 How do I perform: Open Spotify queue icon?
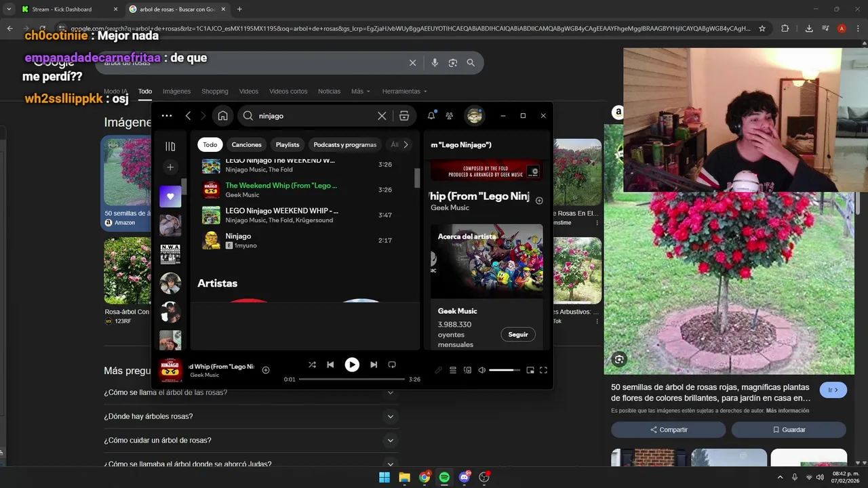tap(453, 370)
